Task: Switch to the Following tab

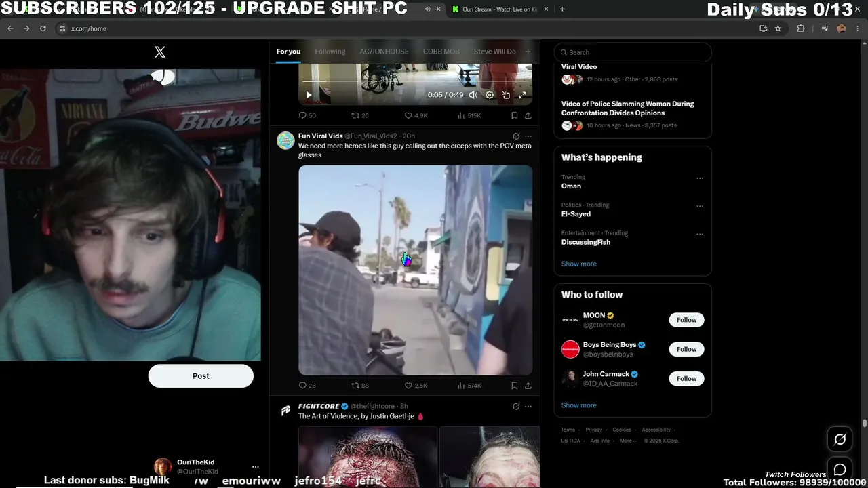Action: tap(330, 52)
